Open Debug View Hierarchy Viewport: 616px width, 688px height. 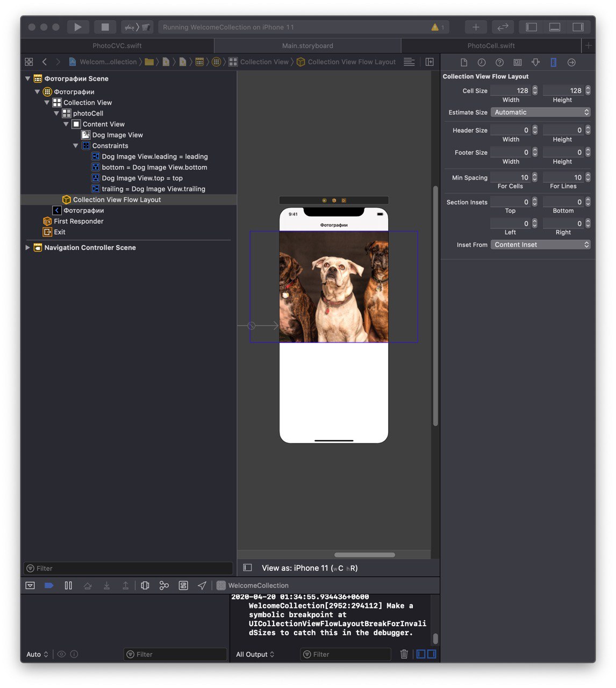coord(145,585)
